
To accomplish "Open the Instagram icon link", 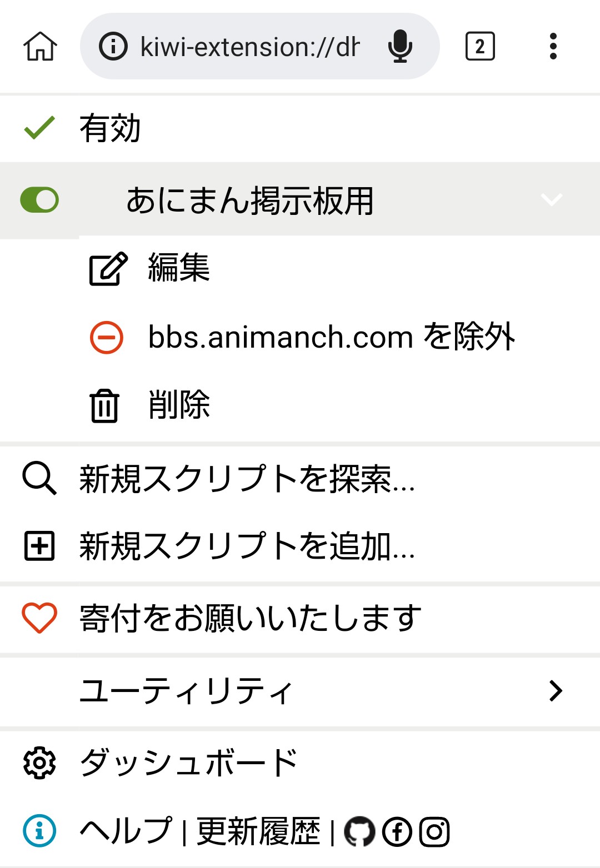I will (434, 832).
